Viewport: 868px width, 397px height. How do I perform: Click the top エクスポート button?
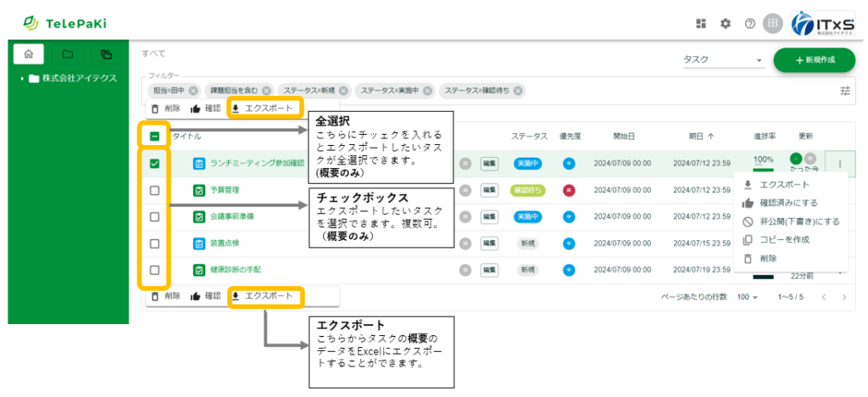(x=265, y=109)
